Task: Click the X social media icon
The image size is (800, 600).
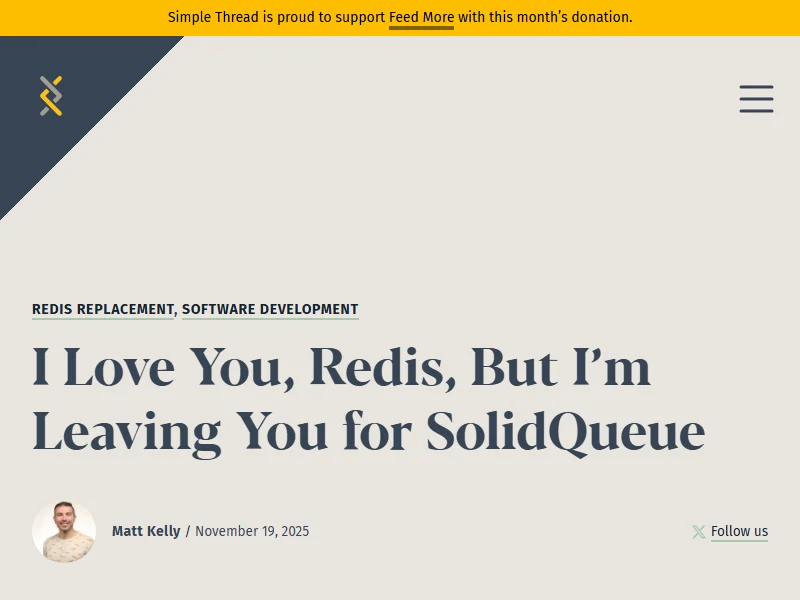Action: (x=699, y=532)
